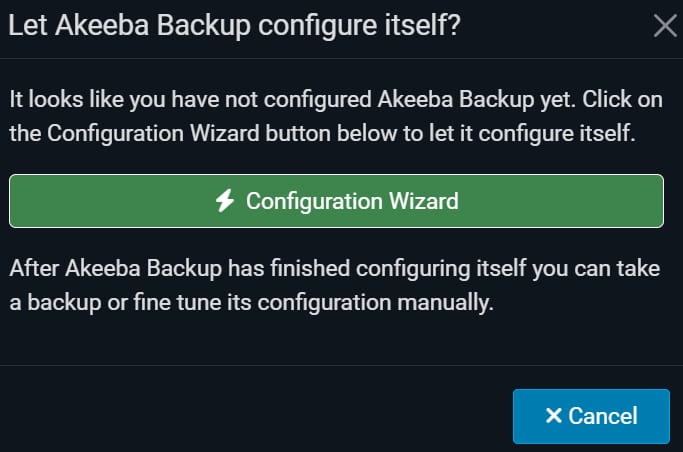Launch the Configuration Wizard via its bolt icon
This screenshot has height=452, width=683.
click(x=225, y=201)
